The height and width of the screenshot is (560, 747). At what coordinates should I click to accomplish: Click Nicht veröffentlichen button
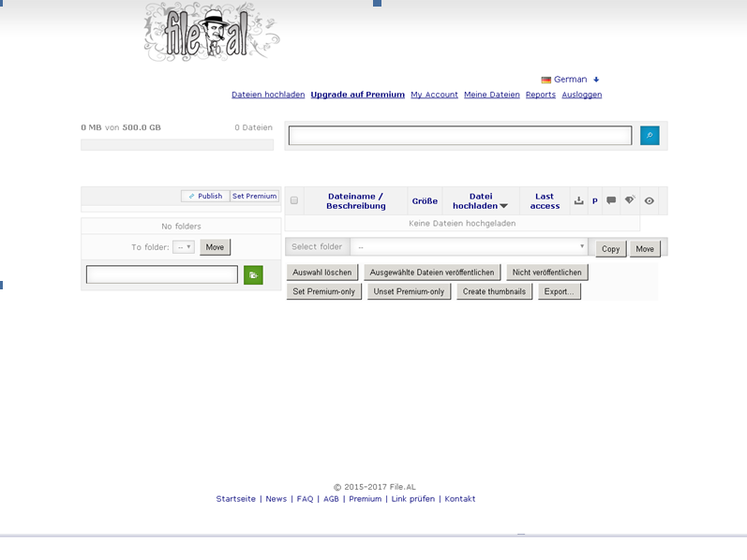(x=547, y=273)
